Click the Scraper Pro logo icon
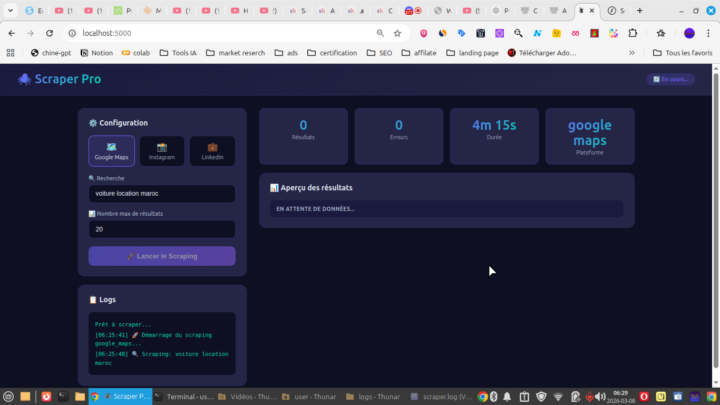The width and height of the screenshot is (720, 405). pyautogui.click(x=24, y=79)
